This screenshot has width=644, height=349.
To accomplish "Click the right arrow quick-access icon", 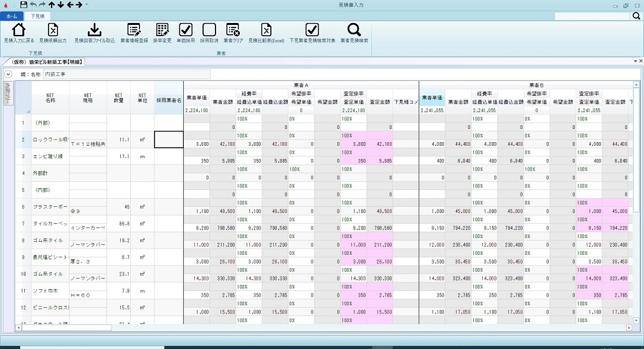I will [79, 5].
